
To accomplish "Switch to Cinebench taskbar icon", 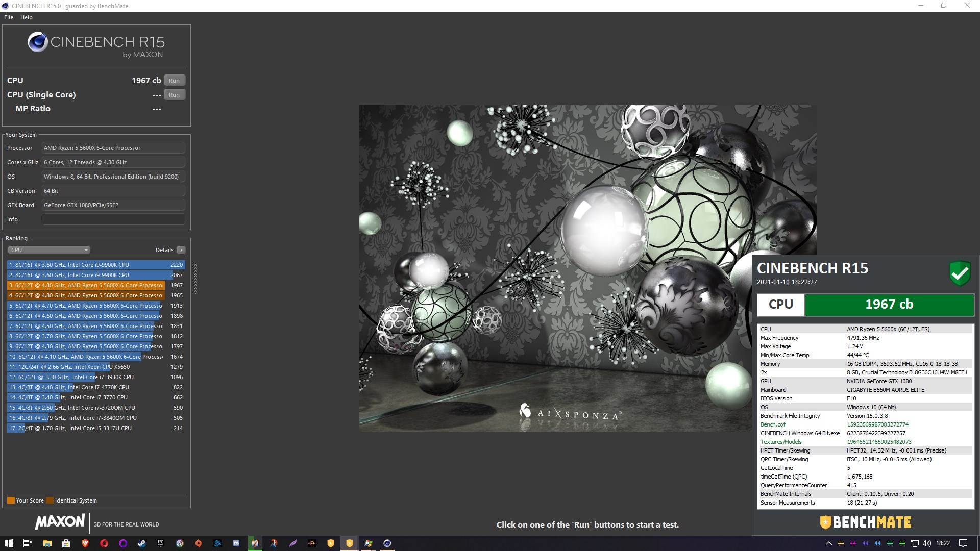I will (387, 543).
